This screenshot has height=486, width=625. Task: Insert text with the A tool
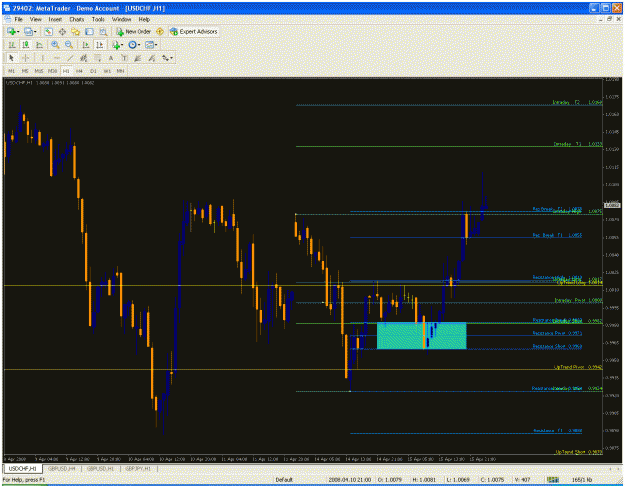111,58
